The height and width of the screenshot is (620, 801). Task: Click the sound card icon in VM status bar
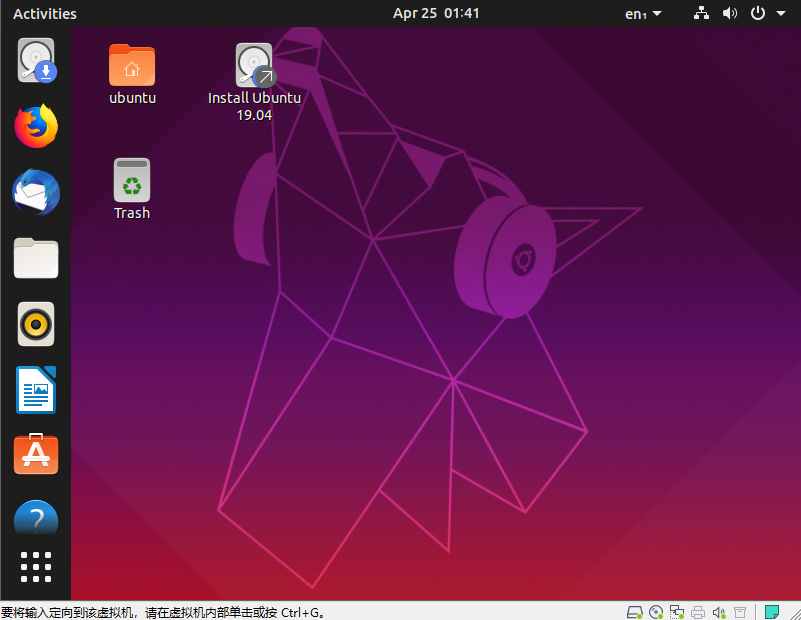pyautogui.click(x=719, y=612)
